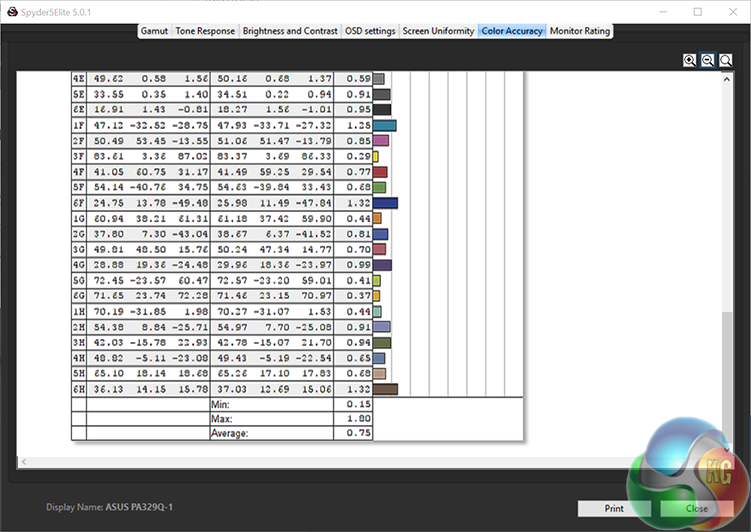Click the zoom in magnifier icon
Viewport: 751px width, 532px height.
[689, 60]
